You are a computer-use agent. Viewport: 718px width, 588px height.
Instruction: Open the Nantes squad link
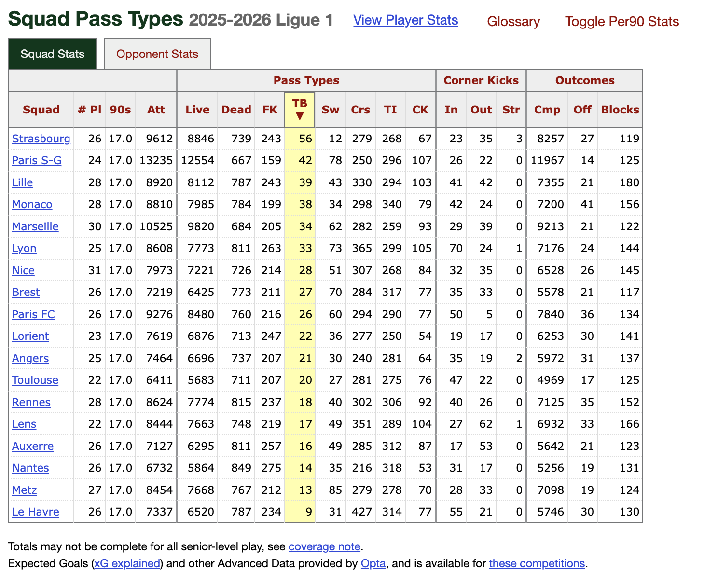(x=30, y=468)
